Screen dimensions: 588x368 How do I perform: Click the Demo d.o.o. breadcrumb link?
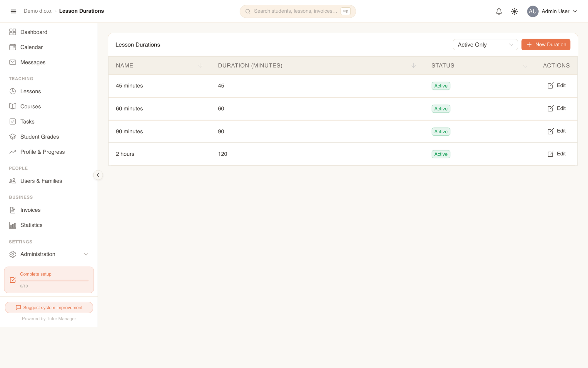38,11
